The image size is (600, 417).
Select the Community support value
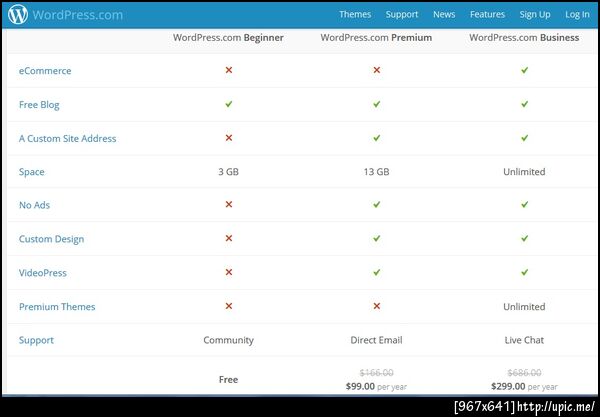(x=228, y=340)
